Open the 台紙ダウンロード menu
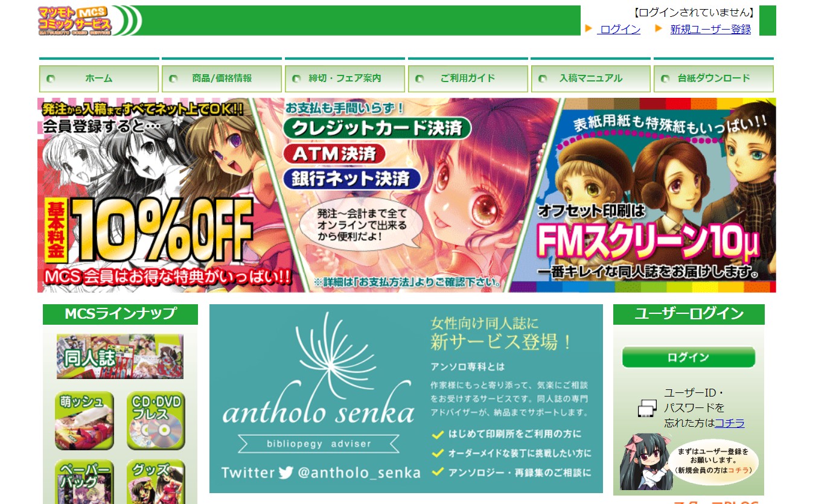This screenshot has width=839, height=504. 713,78
